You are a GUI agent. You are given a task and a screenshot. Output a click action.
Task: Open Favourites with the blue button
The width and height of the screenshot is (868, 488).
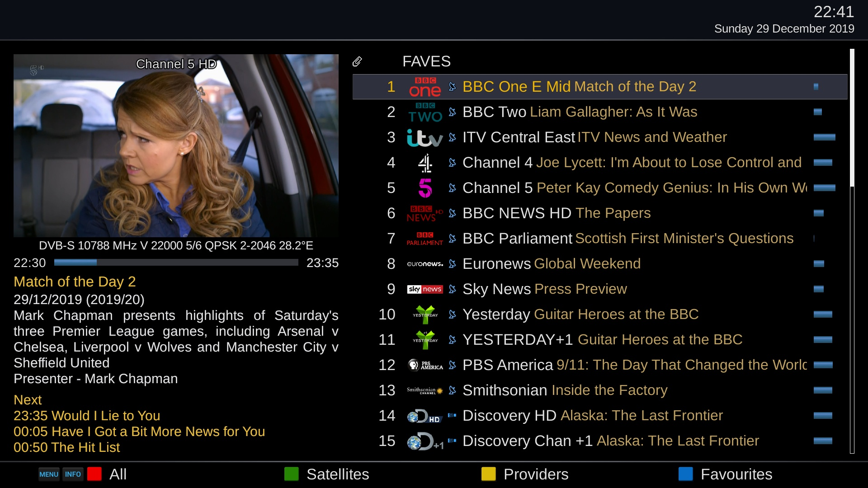coord(686,474)
